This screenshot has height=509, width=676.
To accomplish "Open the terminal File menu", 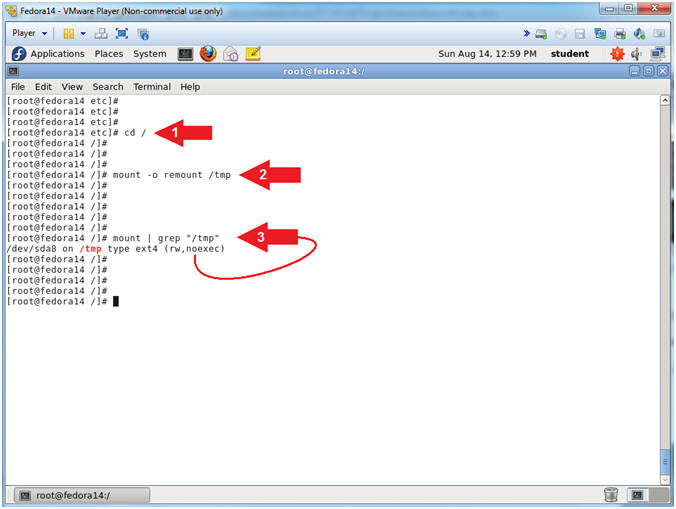I will pyautogui.click(x=18, y=87).
